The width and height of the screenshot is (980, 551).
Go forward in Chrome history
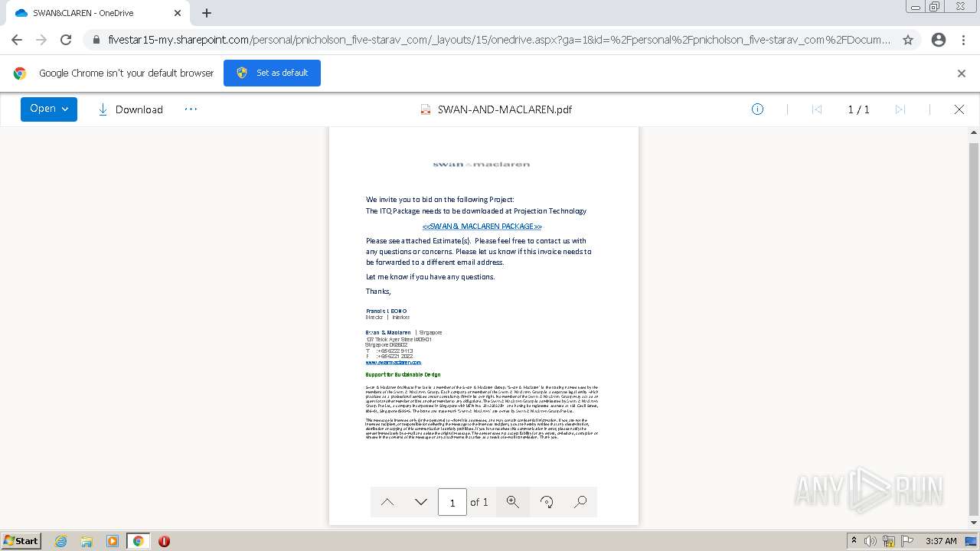click(x=41, y=40)
